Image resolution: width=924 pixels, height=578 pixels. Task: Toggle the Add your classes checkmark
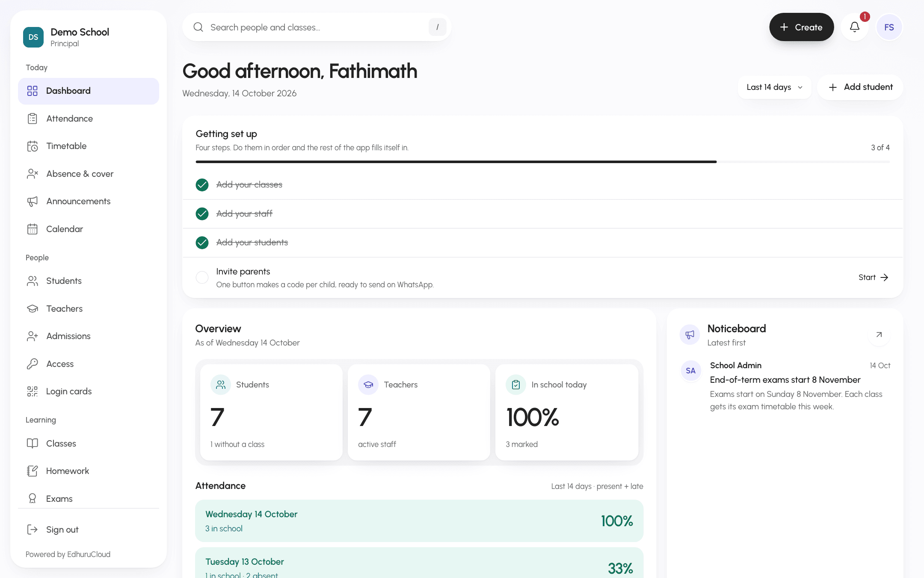click(x=202, y=185)
